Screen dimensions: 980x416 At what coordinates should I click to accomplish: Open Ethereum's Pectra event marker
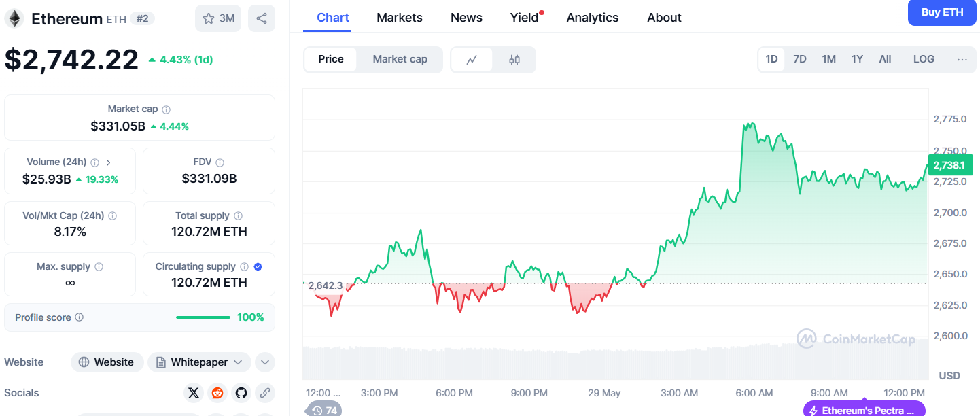864,410
